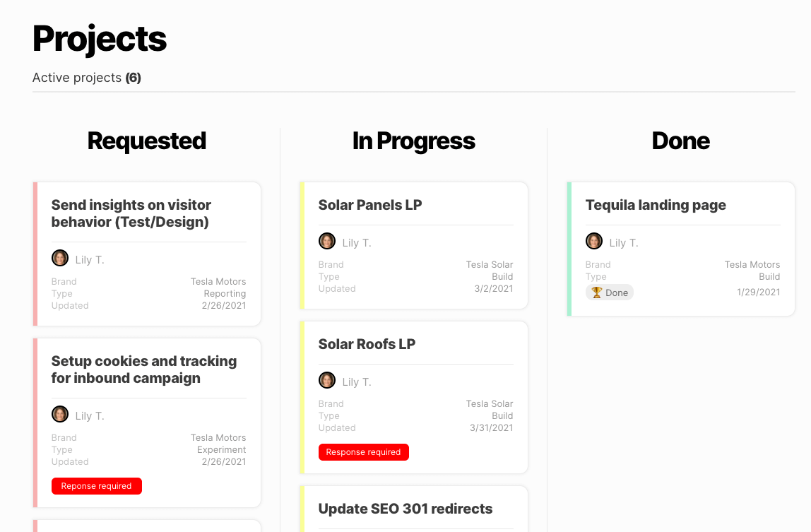Click Lily T. avatar on Solar Panels LP card
The width and height of the screenshot is (811, 532).
327,241
